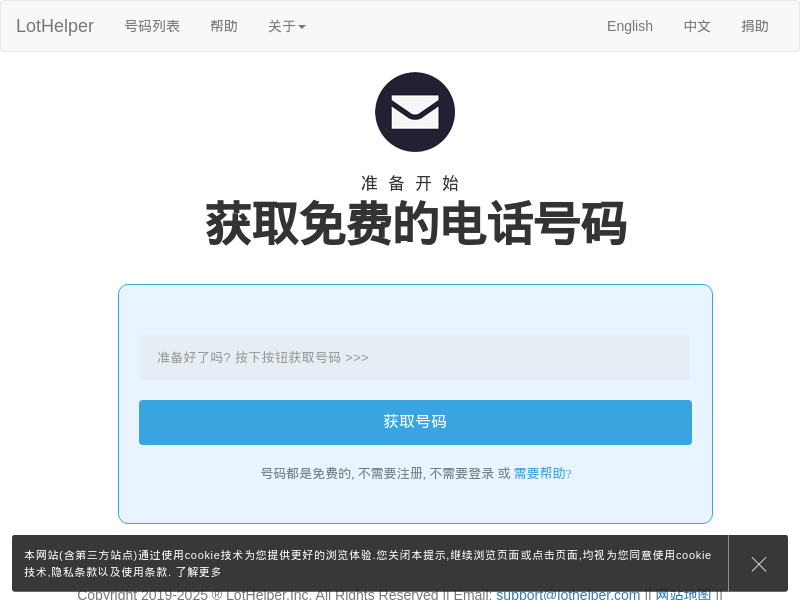This screenshot has height=600, width=800.
Task: Open the 帮助 navigation item
Action: click(224, 26)
